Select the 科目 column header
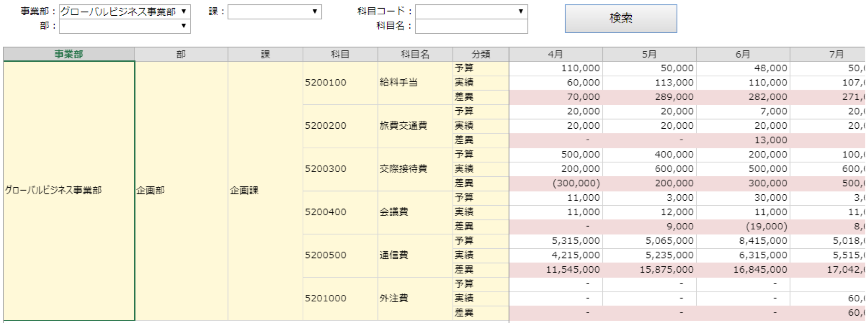The height and width of the screenshot is (323, 868). click(x=340, y=54)
